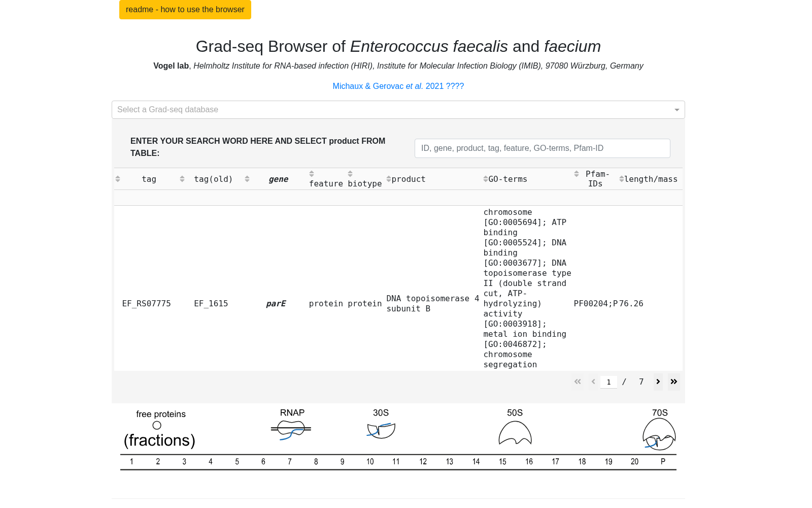Sort table by tag(old) column
Image resolution: width=812 pixels, height=508 pixels.
click(182, 179)
